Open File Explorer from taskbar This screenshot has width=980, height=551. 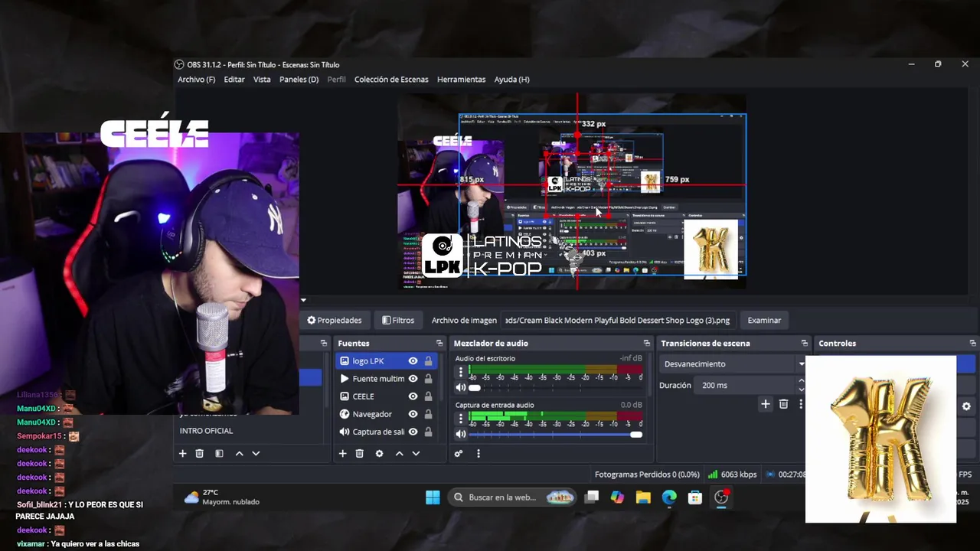[x=643, y=497]
